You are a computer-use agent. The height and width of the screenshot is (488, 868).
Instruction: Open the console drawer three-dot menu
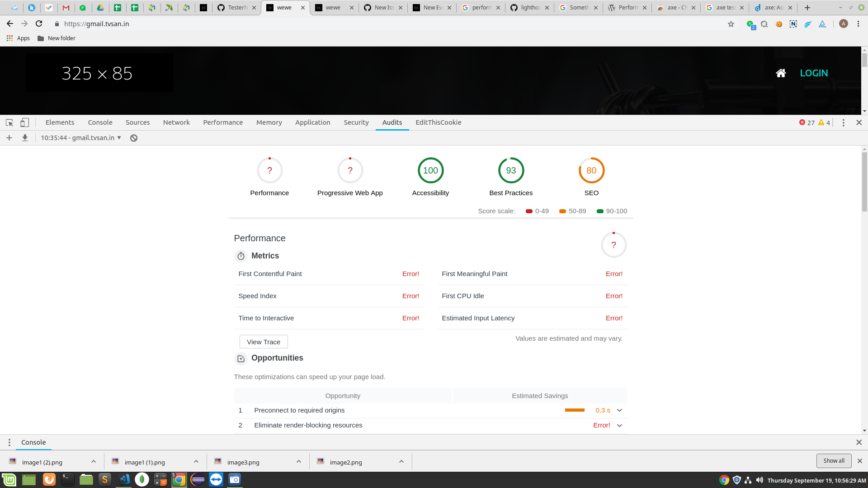pyautogui.click(x=9, y=442)
